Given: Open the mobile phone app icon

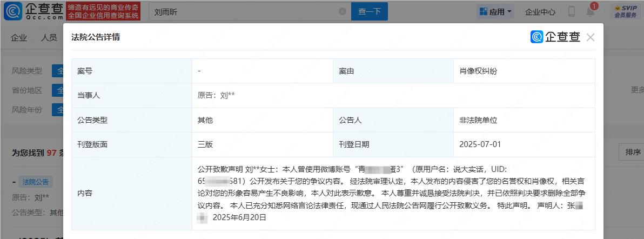Looking at the screenshot, I should (x=571, y=11).
